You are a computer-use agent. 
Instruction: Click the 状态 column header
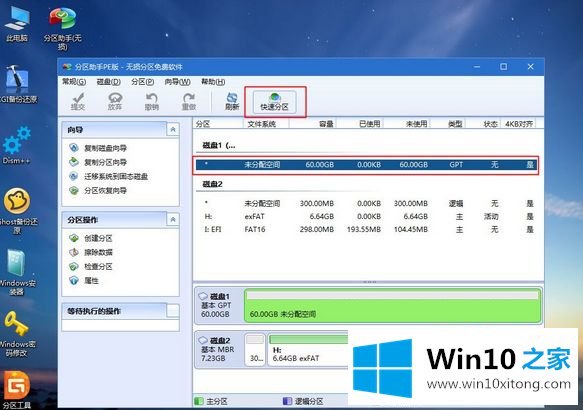click(x=483, y=124)
